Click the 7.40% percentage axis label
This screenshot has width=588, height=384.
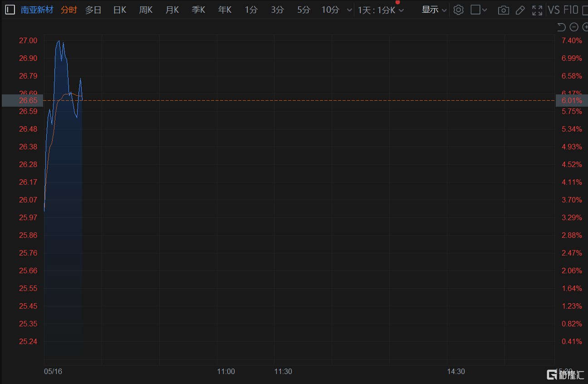click(572, 41)
